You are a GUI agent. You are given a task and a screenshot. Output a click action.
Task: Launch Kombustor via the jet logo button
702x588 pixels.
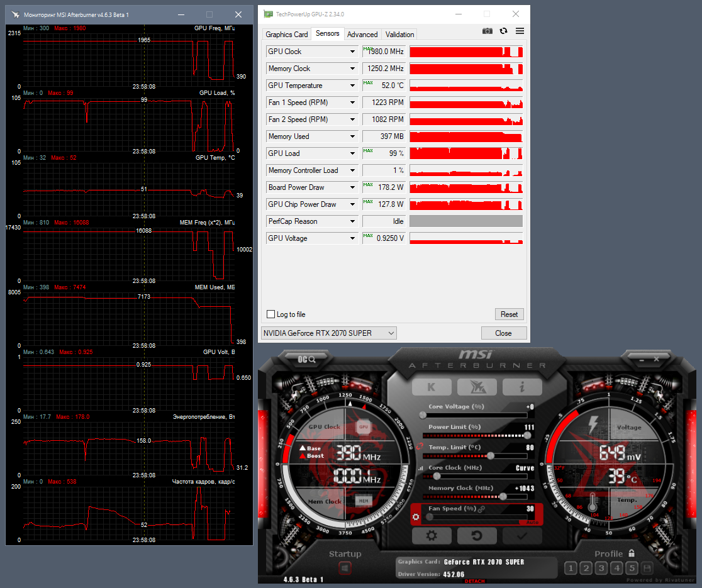pos(477,387)
